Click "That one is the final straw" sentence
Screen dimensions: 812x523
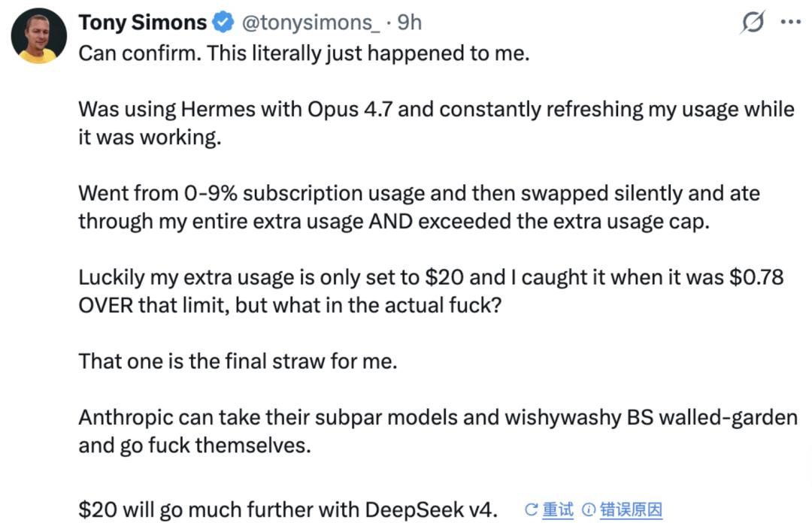point(238,361)
